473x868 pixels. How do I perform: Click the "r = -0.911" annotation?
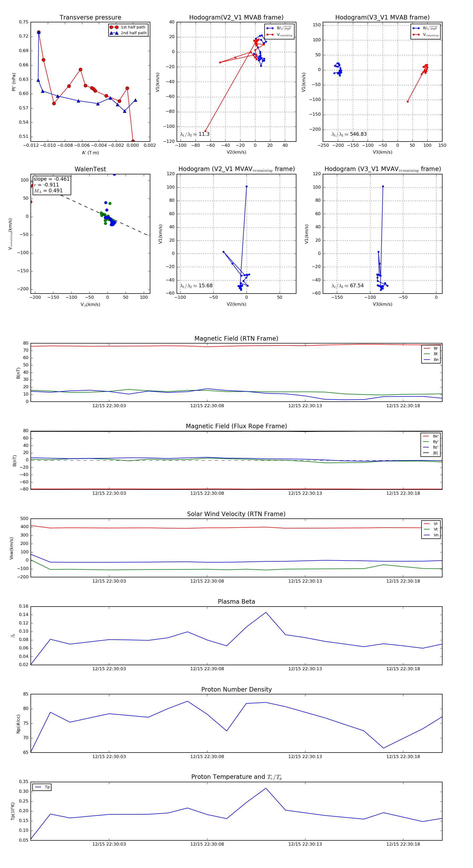(x=47, y=185)
